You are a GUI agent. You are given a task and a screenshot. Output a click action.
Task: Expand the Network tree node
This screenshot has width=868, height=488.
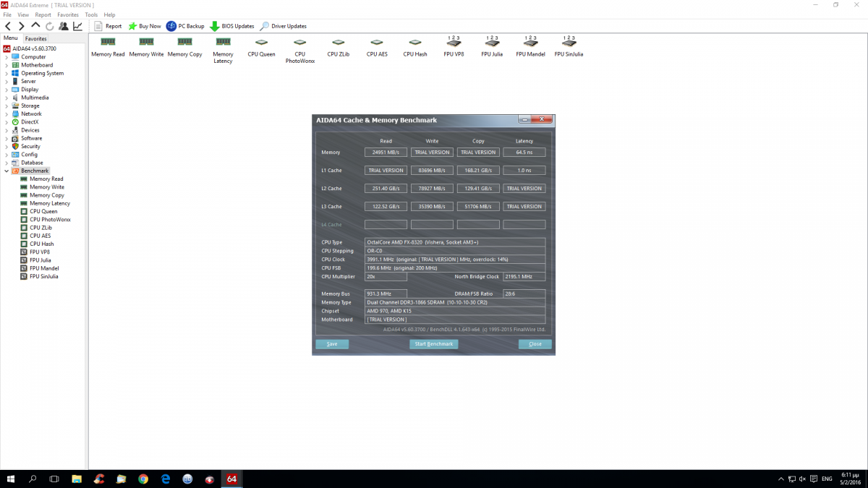[7, 114]
